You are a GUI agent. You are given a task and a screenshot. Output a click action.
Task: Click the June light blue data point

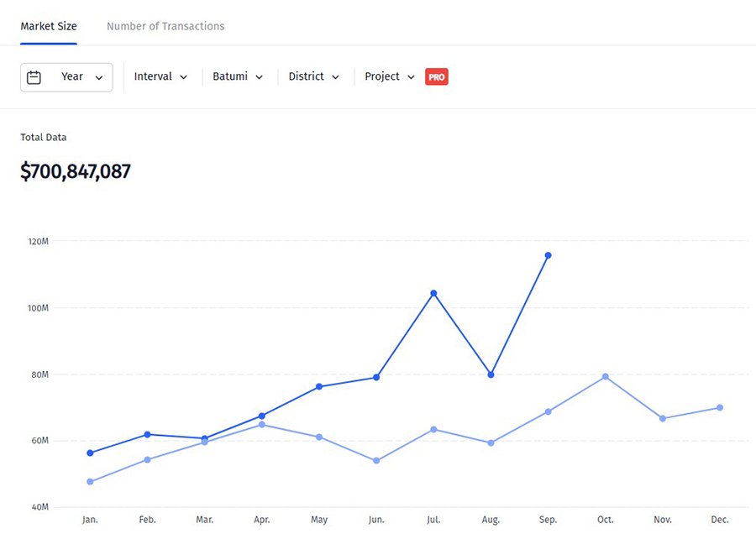click(x=376, y=461)
